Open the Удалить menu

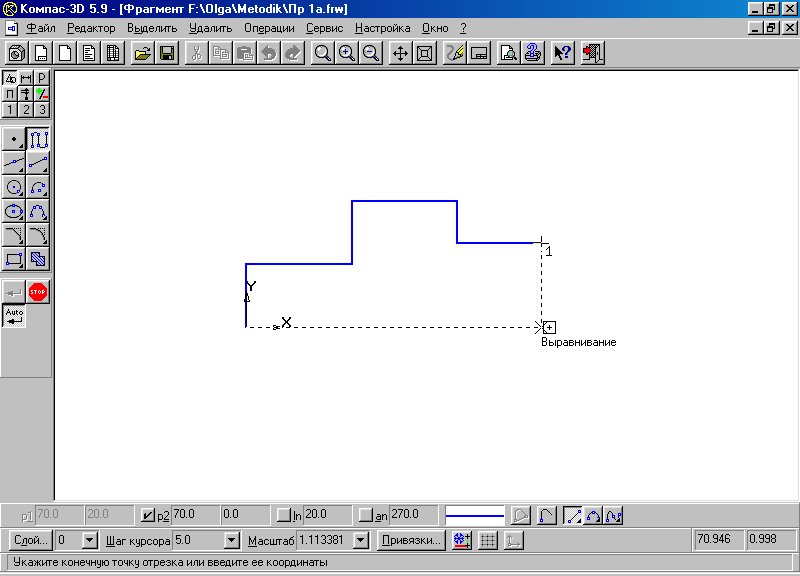tap(210, 28)
